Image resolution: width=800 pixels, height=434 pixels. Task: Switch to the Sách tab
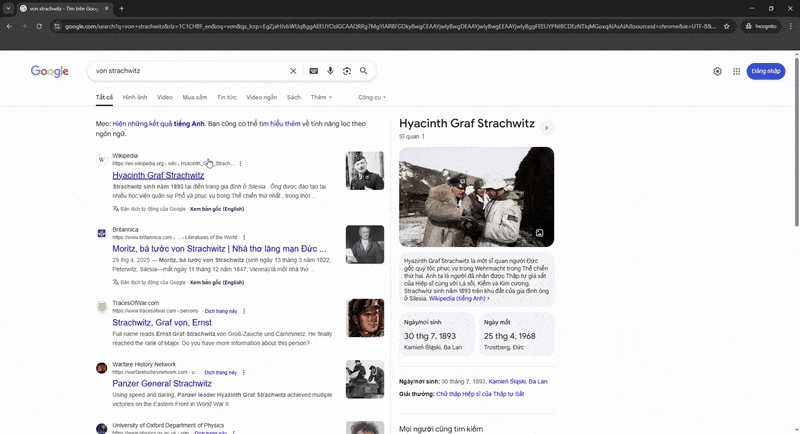coord(294,97)
